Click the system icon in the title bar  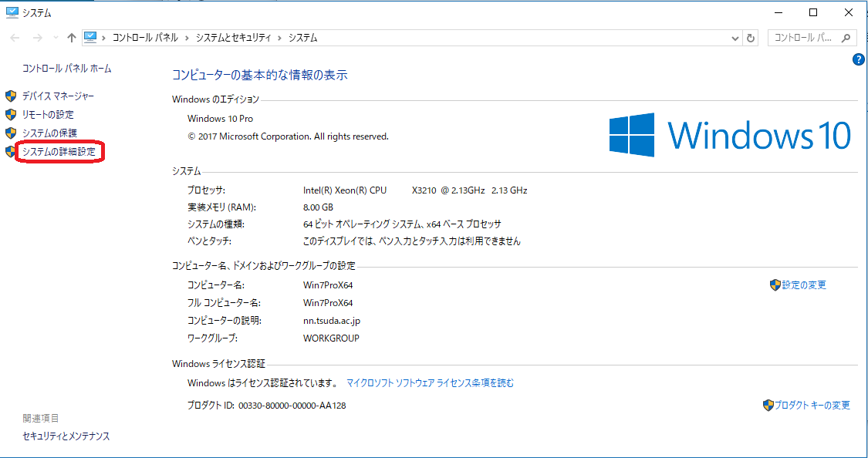point(12,12)
